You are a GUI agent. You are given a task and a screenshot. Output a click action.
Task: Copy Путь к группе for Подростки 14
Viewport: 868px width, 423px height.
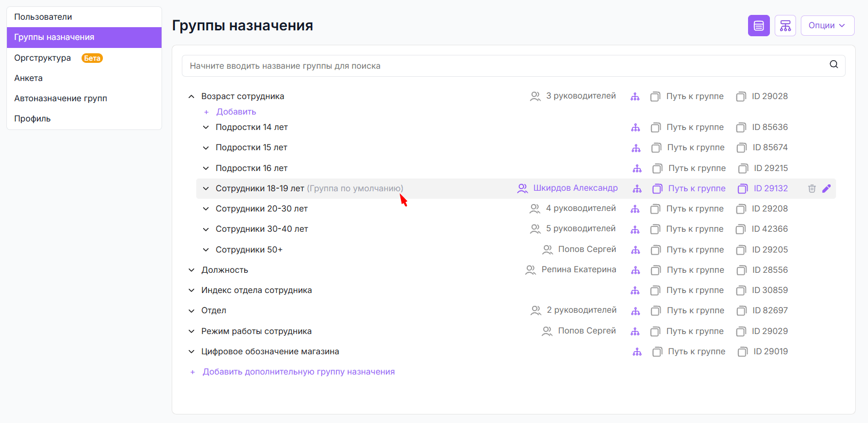coord(687,128)
